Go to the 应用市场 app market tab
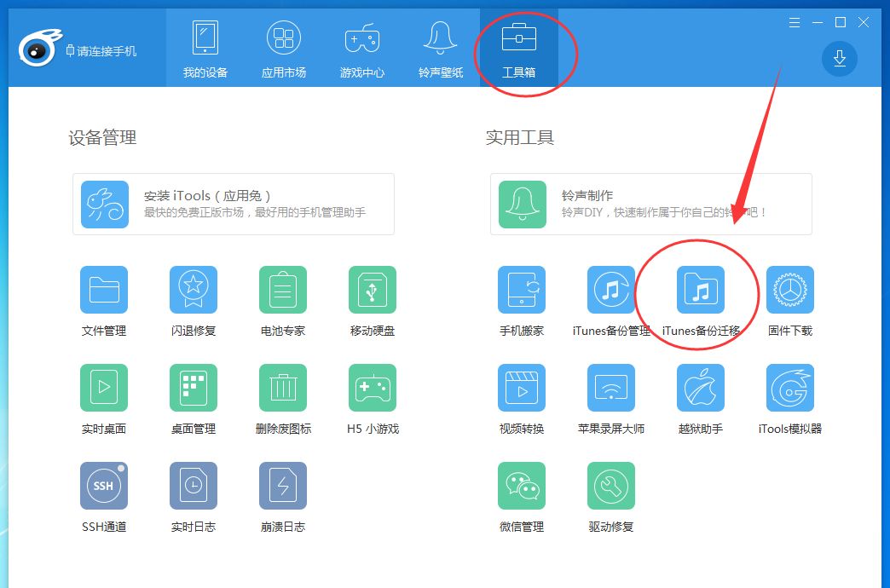Viewport: 890px width, 588px height. (284, 49)
